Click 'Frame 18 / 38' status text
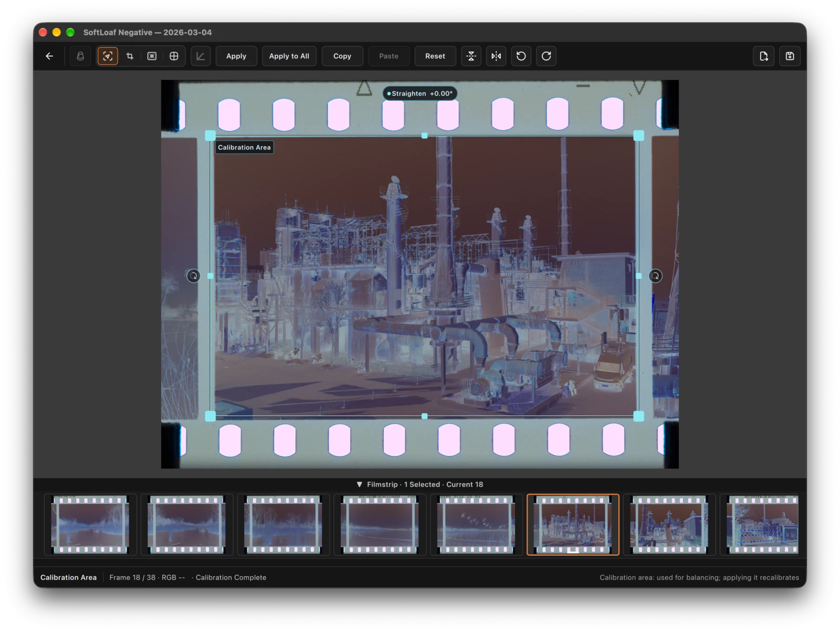 click(x=132, y=577)
